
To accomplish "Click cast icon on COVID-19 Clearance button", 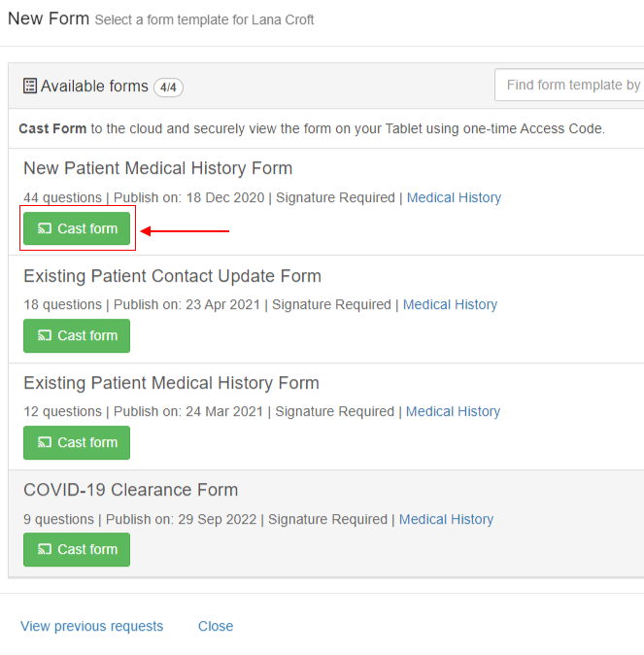I will tap(45, 549).
